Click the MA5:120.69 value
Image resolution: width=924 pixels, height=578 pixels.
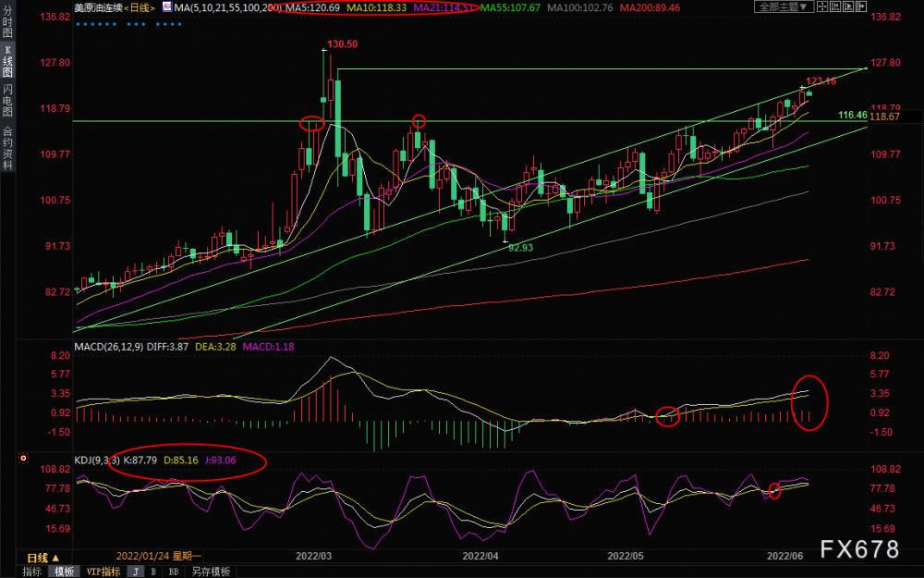point(313,7)
